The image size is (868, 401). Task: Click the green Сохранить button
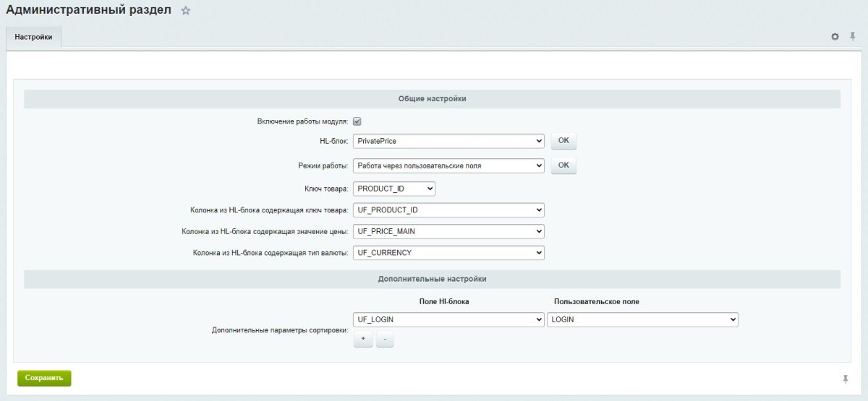(x=44, y=378)
